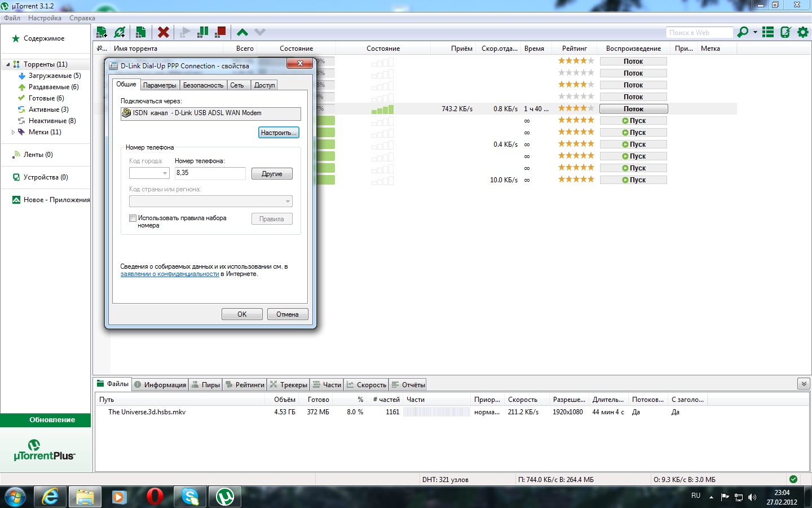This screenshot has width=812, height=508.
Task: Launch Internet Explorer from the taskbar
Action: (51, 497)
